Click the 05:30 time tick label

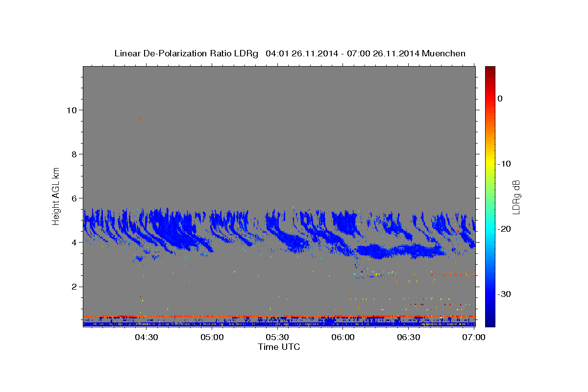click(x=277, y=337)
